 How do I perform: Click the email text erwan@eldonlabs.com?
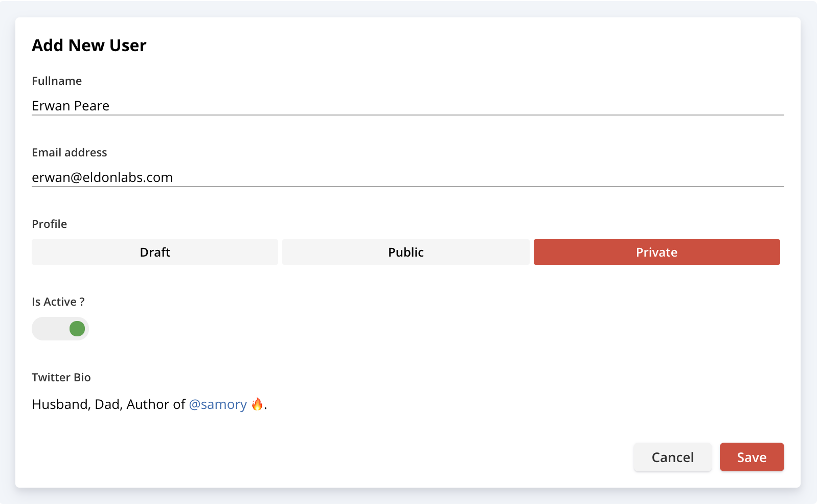102,177
